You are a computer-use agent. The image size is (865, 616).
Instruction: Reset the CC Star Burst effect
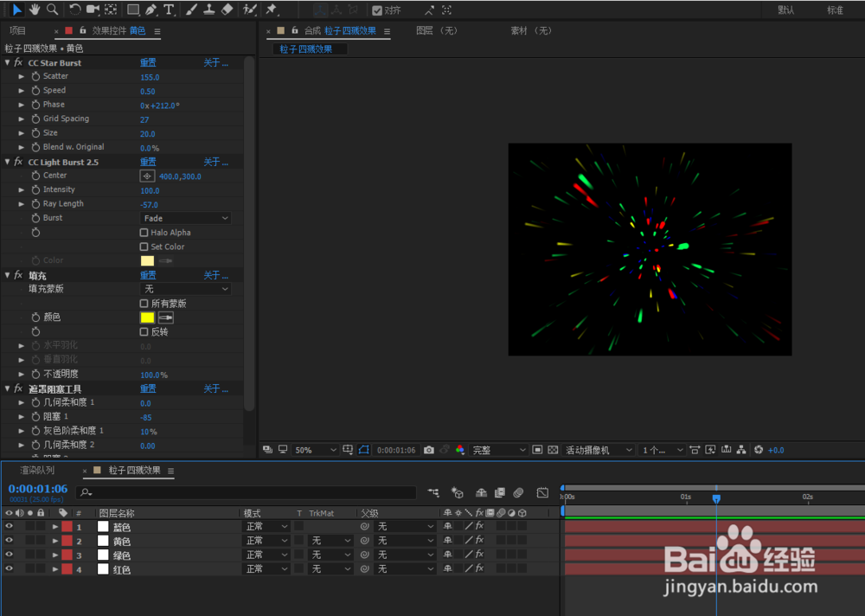pos(148,62)
